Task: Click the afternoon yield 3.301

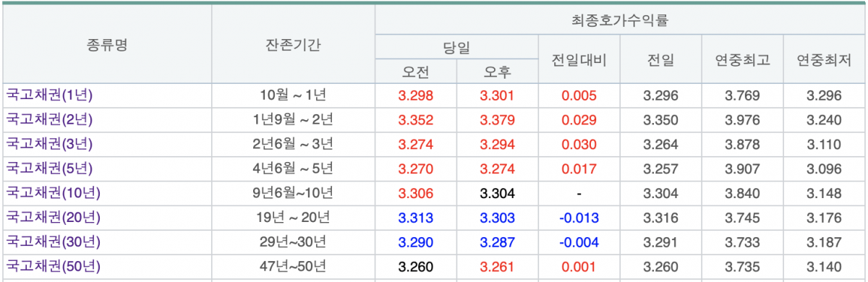Action: pos(498,95)
